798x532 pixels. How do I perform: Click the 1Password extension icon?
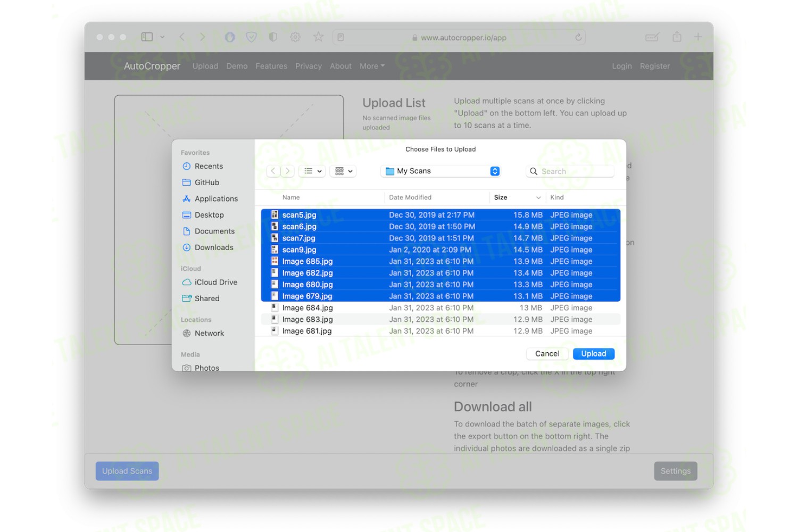tap(230, 37)
